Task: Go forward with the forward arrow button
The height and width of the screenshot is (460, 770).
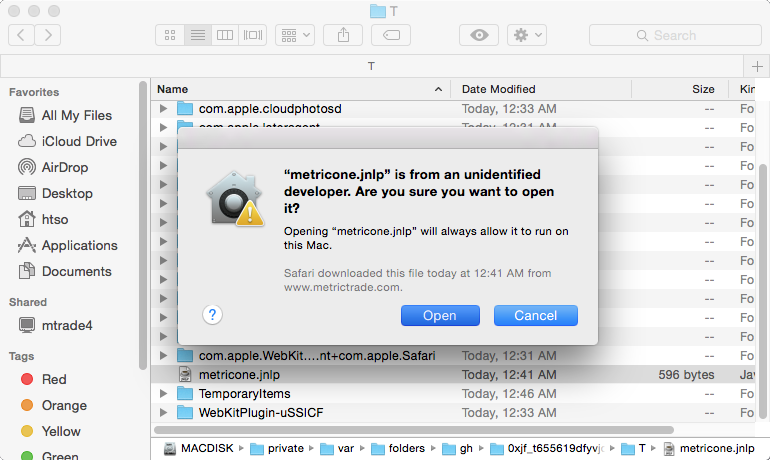Action: [48, 35]
